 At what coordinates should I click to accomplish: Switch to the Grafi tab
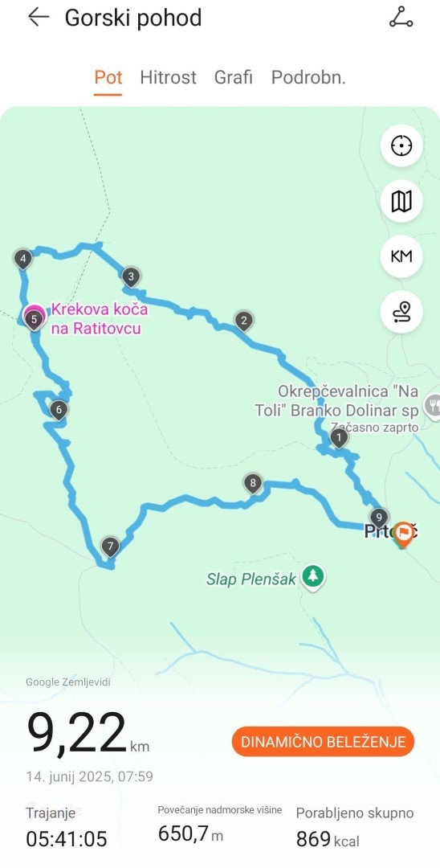coord(234,77)
